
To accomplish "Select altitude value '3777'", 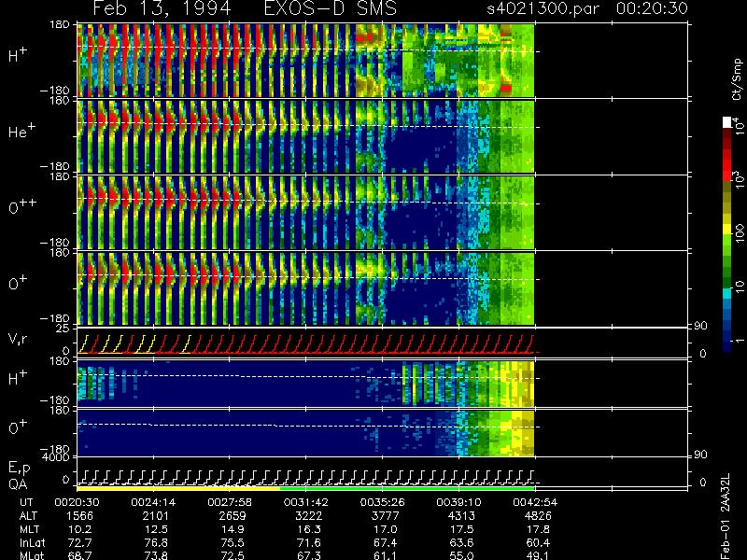I will click(x=385, y=516).
